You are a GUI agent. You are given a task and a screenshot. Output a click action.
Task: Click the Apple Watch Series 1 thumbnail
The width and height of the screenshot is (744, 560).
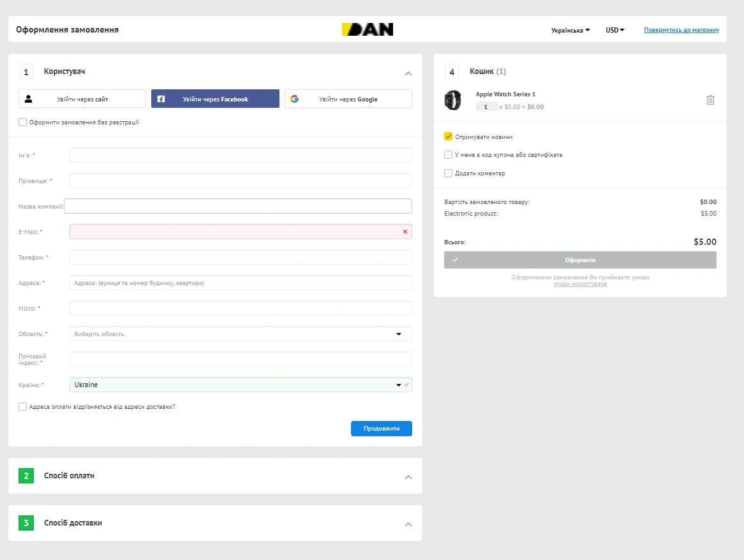pyautogui.click(x=452, y=100)
